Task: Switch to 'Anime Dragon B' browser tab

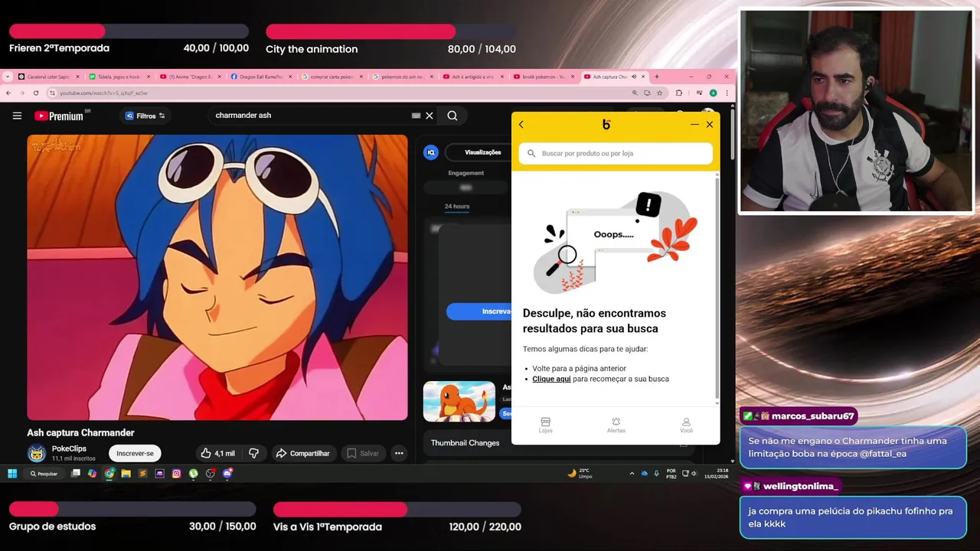Action: pyautogui.click(x=189, y=77)
